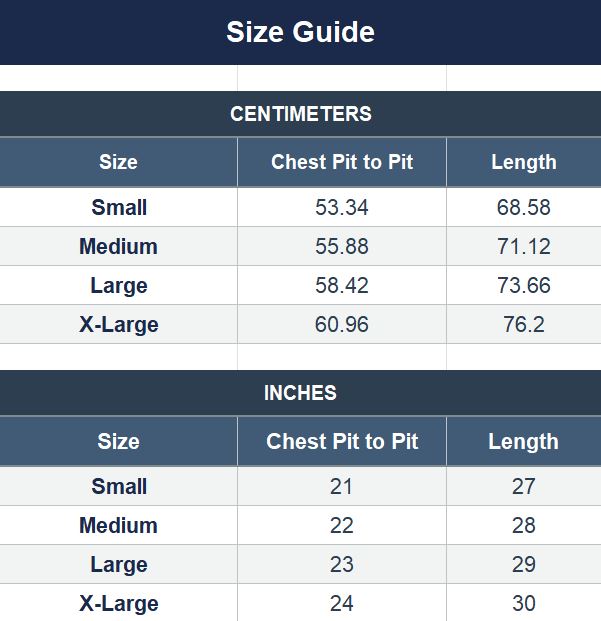Click the Size header in inches table
Viewport: 601px width, 621px height.
click(118, 441)
